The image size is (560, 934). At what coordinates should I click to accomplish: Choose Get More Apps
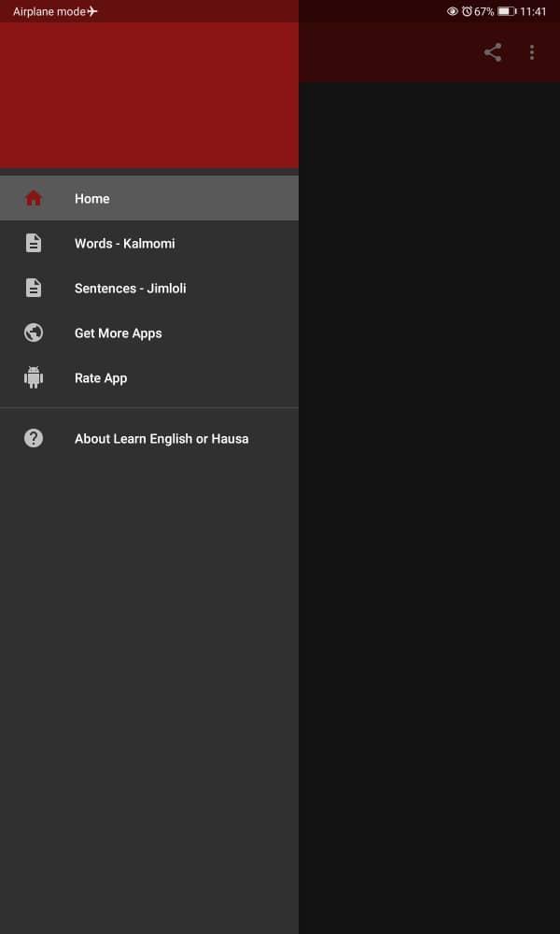pyautogui.click(x=149, y=333)
